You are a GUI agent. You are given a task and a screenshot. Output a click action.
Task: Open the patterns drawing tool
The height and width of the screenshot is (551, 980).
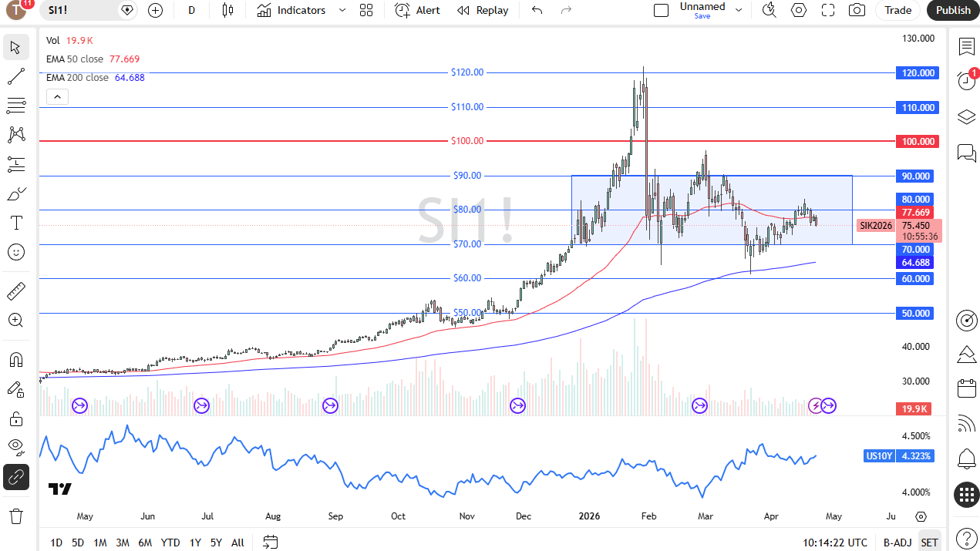pyautogui.click(x=16, y=135)
